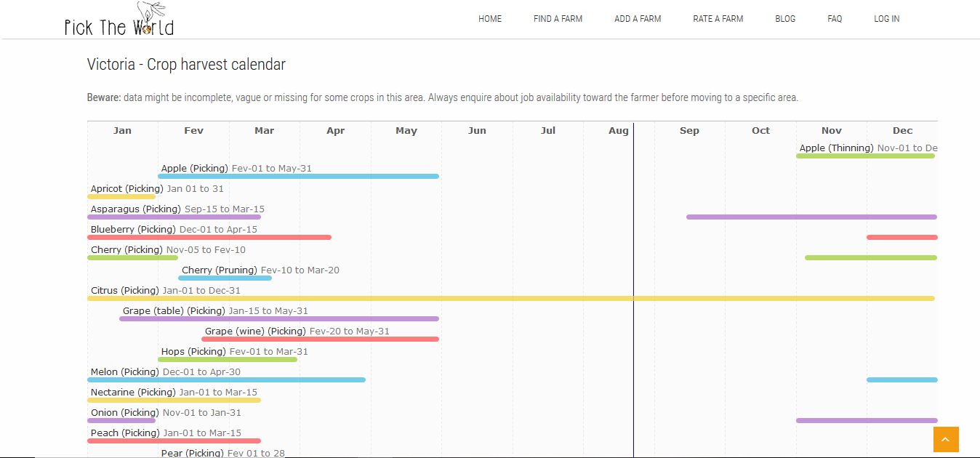
Task: Go to FIND A FARM page
Action: click(558, 19)
